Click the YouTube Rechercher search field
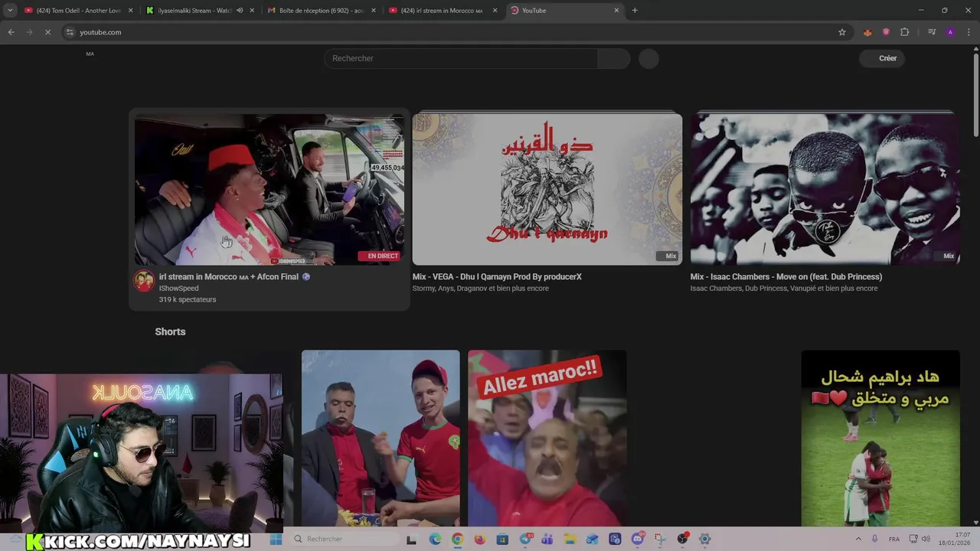 point(462,58)
